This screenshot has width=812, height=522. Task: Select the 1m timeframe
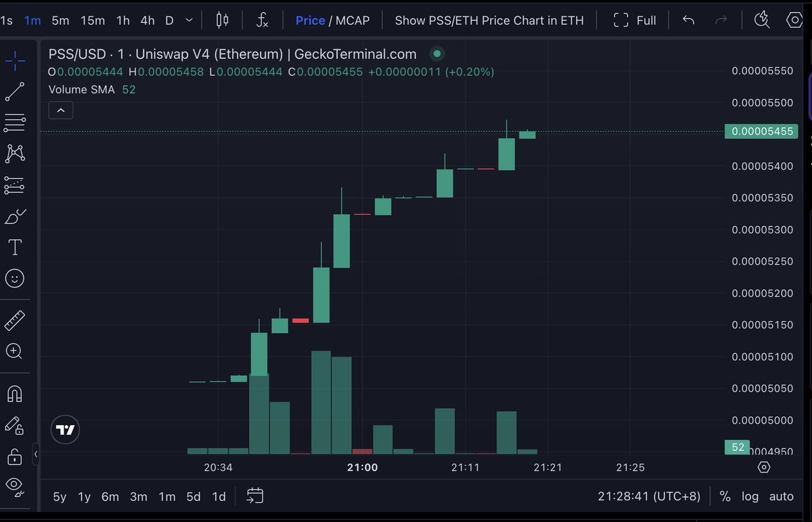[x=32, y=20]
